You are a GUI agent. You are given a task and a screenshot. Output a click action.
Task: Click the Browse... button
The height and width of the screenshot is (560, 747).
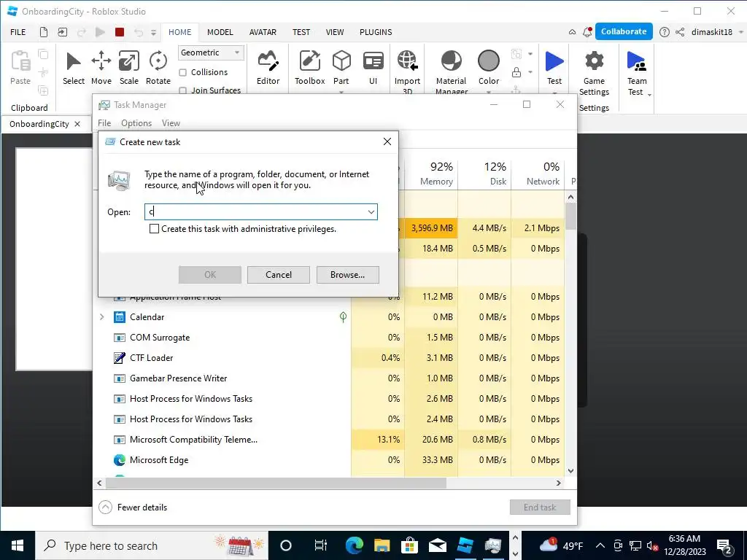[x=347, y=275]
